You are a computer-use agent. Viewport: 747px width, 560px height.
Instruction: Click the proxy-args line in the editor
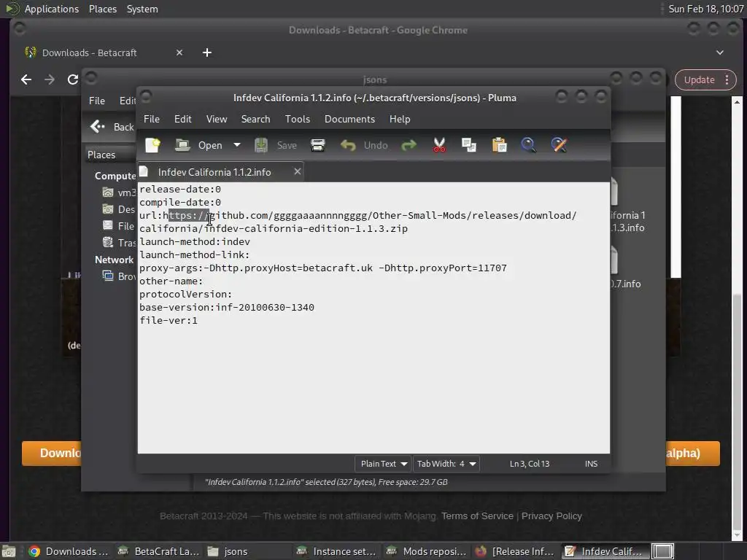323,268
